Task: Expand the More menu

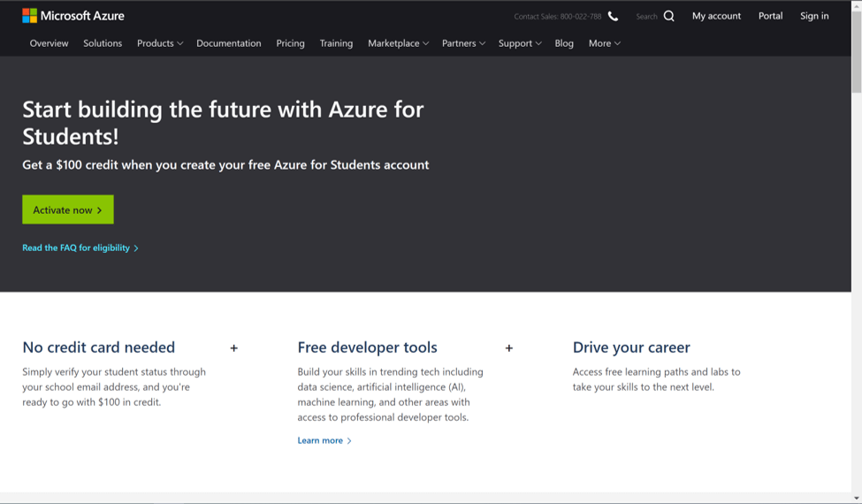Action: (x=605, y=43)
